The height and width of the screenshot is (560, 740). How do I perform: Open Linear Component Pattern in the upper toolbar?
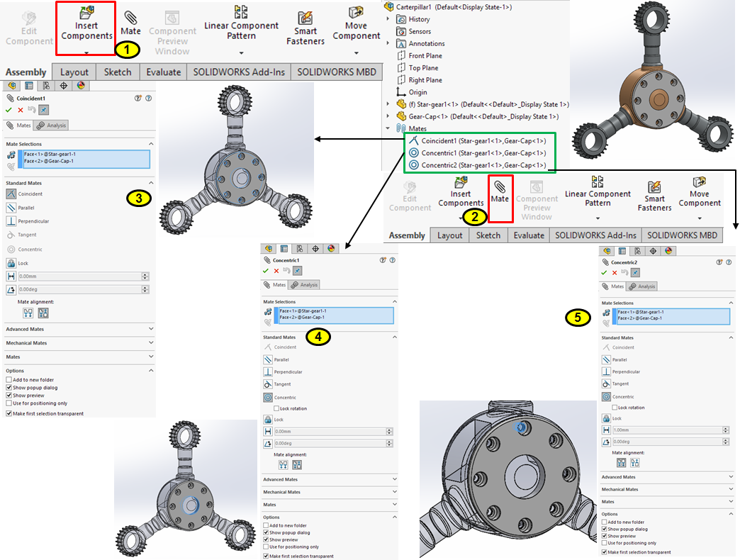(x=241, y=23)
